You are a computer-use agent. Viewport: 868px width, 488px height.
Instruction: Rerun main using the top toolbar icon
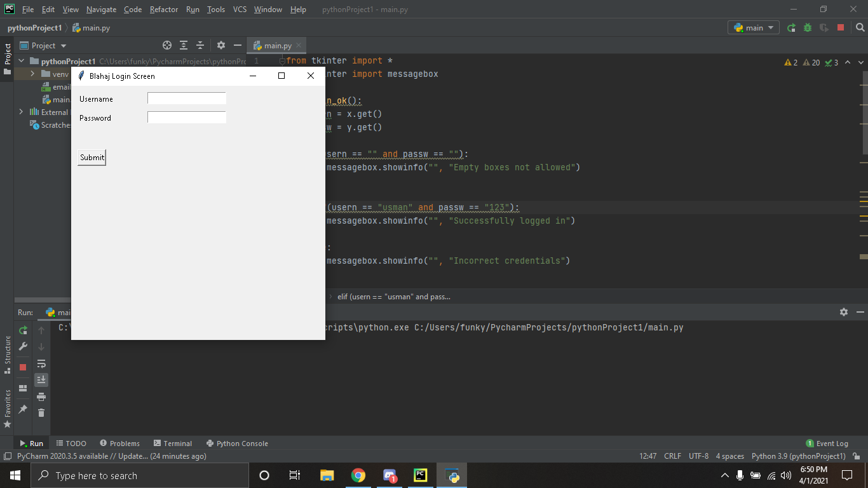point(791,28)
